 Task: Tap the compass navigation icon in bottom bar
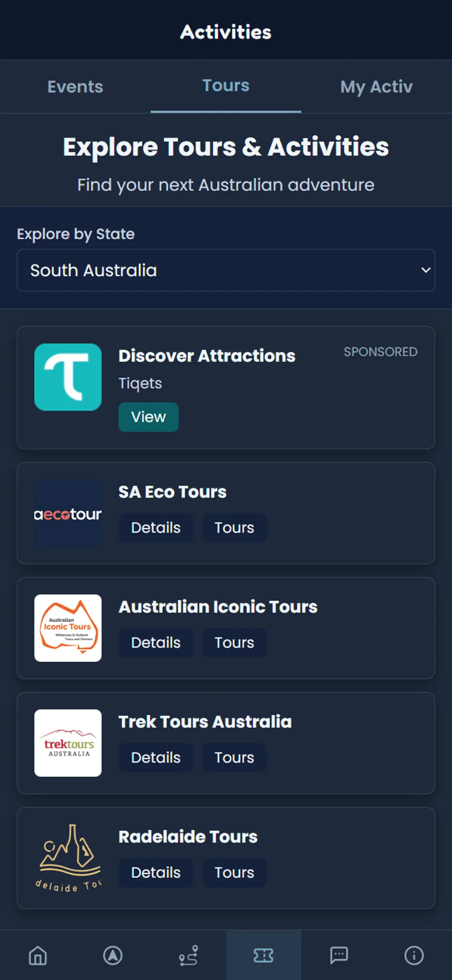click(x=113, y=955)
